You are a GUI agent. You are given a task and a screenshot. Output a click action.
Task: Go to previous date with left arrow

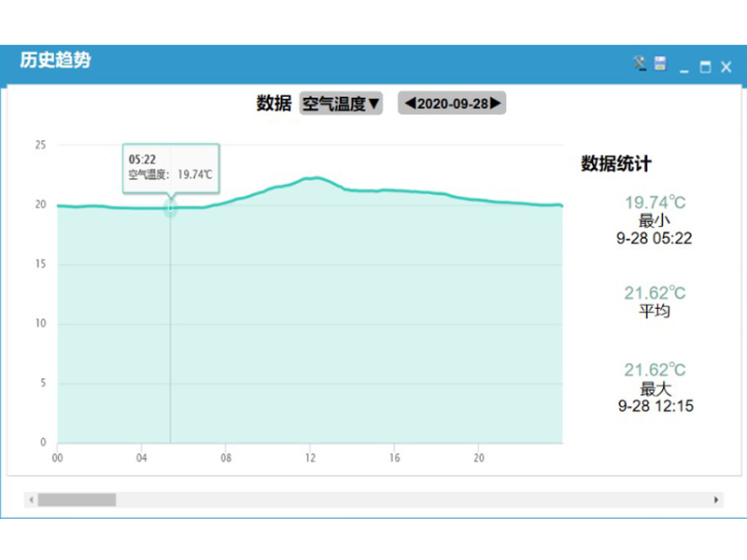coord(409,104)
